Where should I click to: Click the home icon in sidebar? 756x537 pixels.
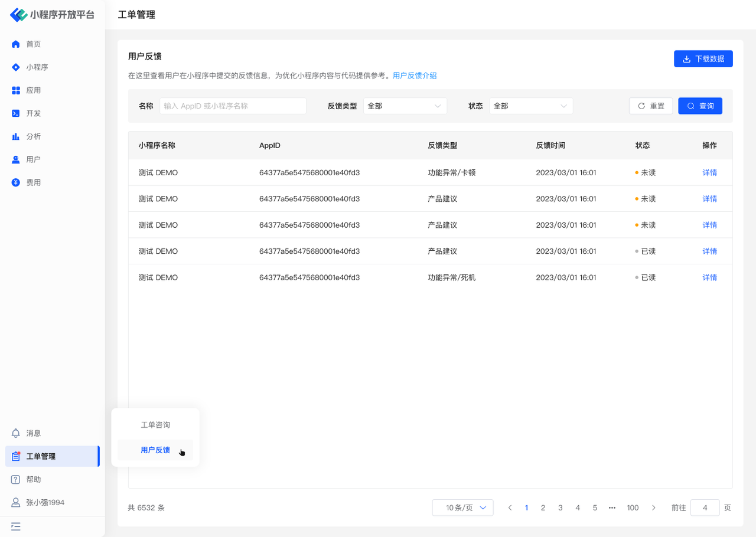(x=16, y=44)
